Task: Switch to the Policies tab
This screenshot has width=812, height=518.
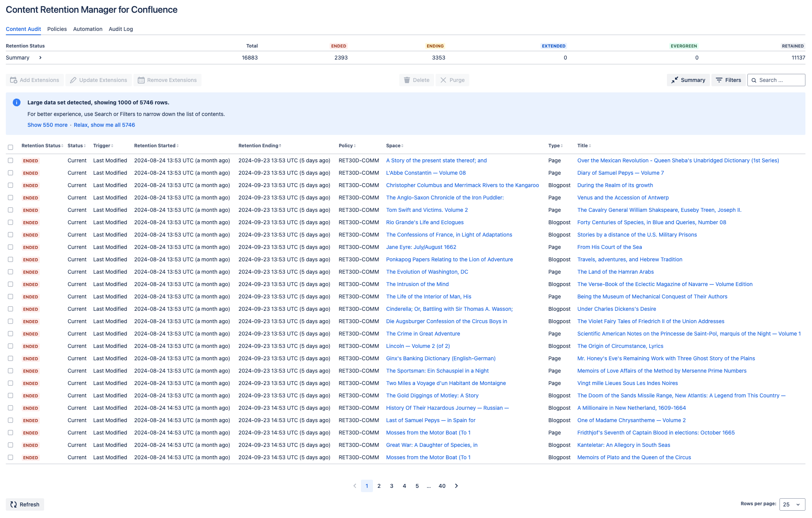Action: 57,29
